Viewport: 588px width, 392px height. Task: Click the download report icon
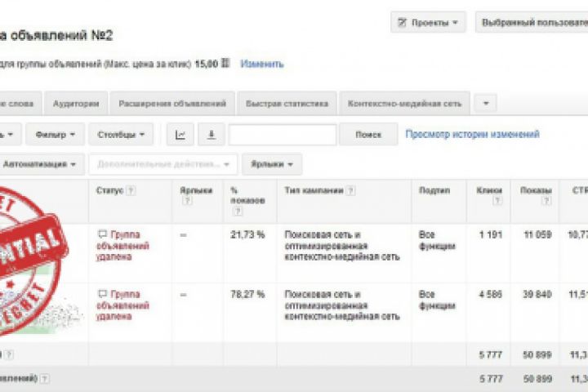pos(212,134)
